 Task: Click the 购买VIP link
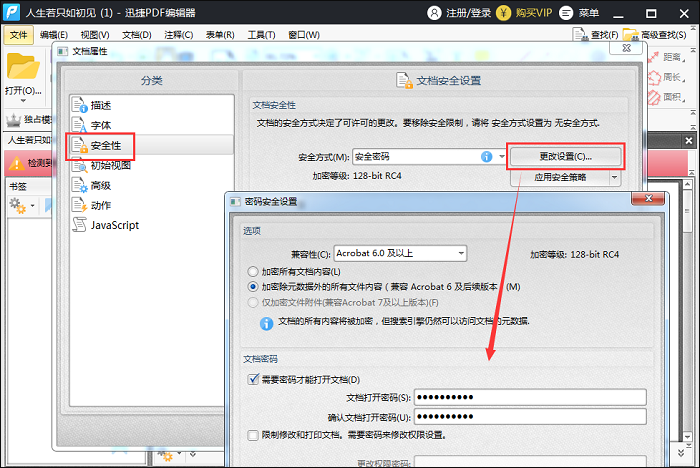(x=533, y=13)
